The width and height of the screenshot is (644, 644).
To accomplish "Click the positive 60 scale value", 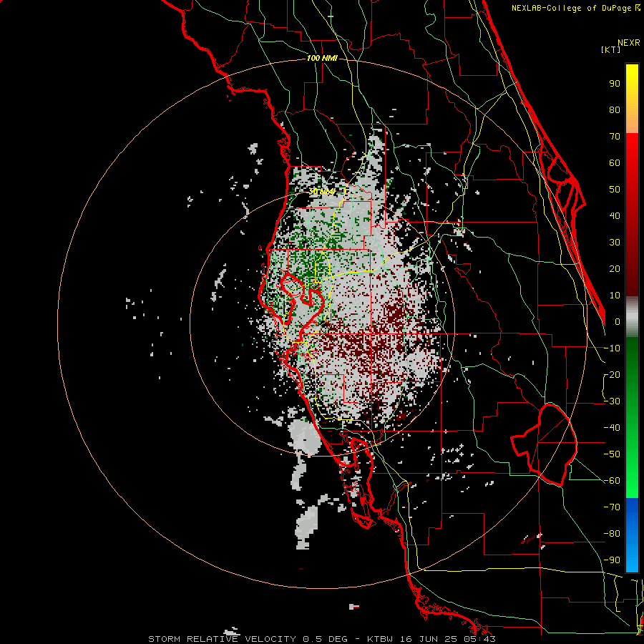I will coord(615,162).
